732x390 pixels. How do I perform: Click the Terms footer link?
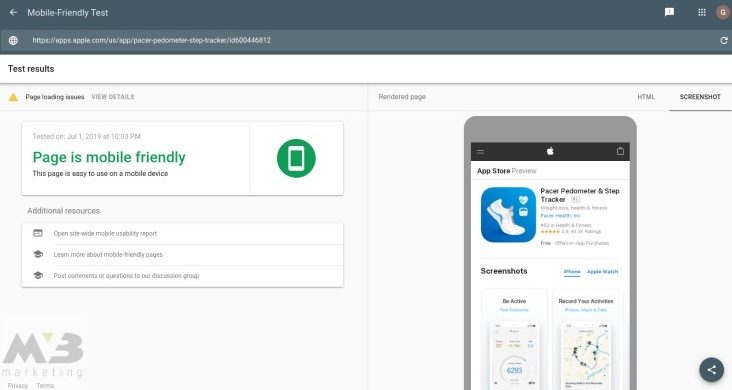45,385
